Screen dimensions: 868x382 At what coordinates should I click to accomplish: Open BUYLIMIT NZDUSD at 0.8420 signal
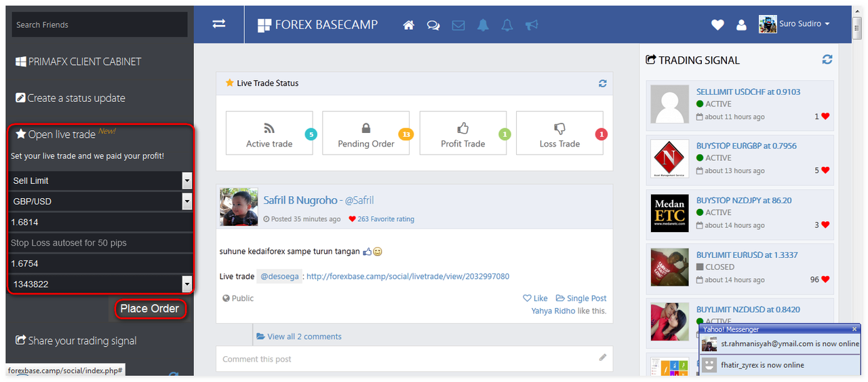(x=748, y=309)
